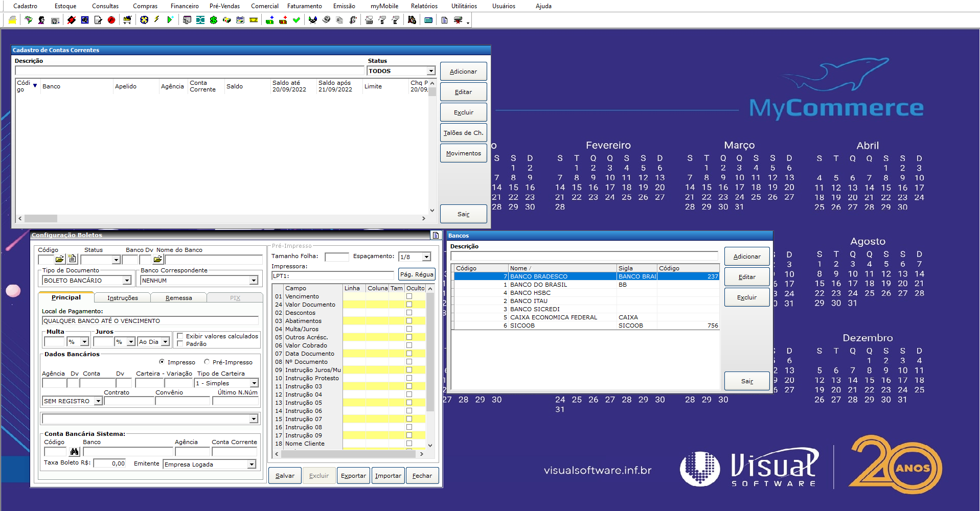Screen dimensions: 980x511
Task: Open Espaçamento 1/8 dropdown
Action: click(x=426, y=257)
